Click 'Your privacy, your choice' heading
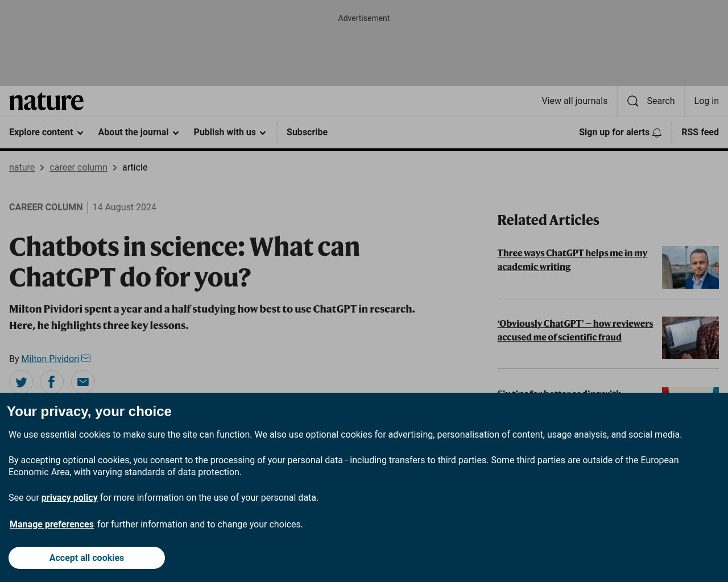728x582 pixels. click(89, 411)
